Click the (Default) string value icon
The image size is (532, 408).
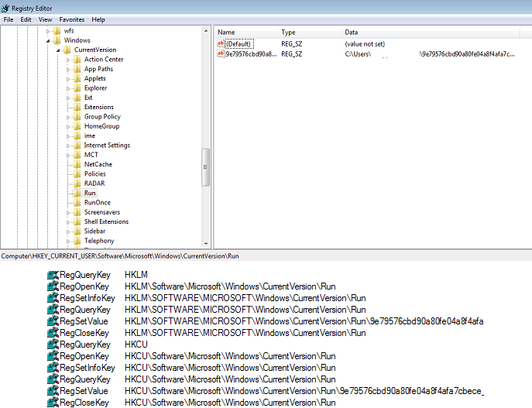[221, 44]
